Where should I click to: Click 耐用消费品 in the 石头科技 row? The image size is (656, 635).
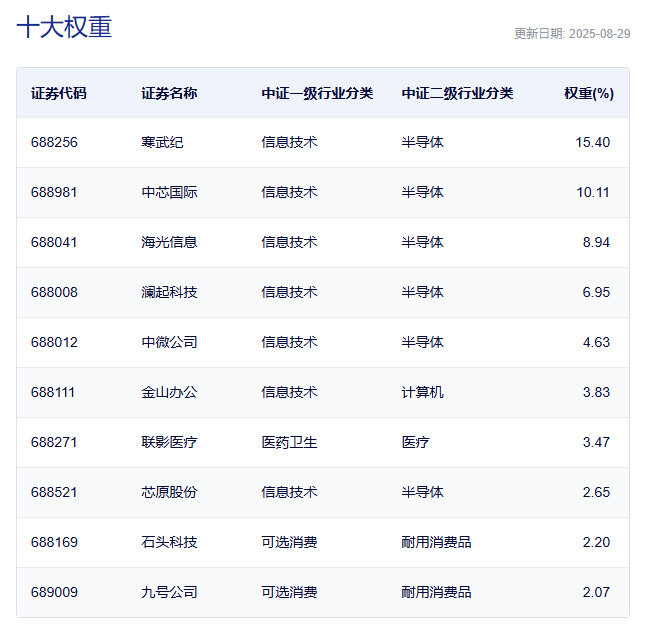(436, 543)
